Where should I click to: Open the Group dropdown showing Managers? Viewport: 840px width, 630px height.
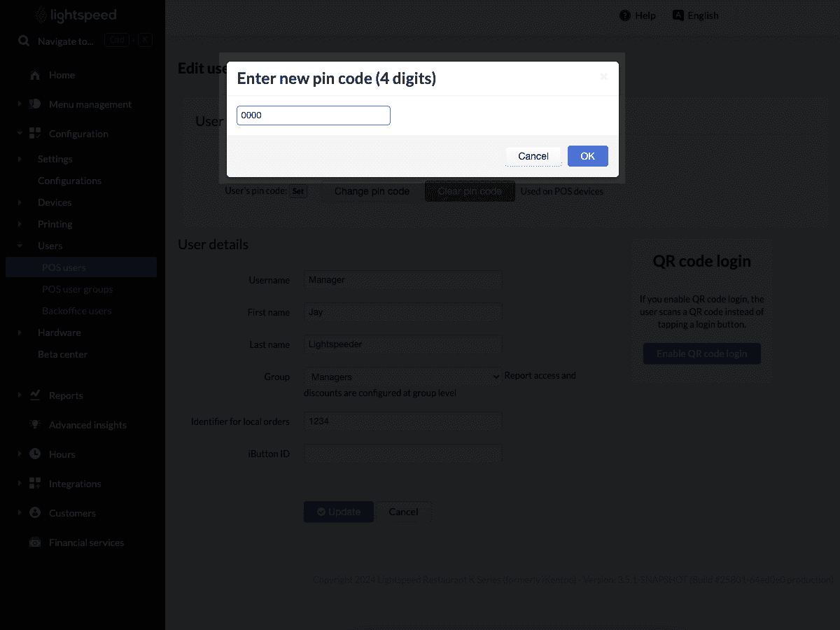point(403,377)
